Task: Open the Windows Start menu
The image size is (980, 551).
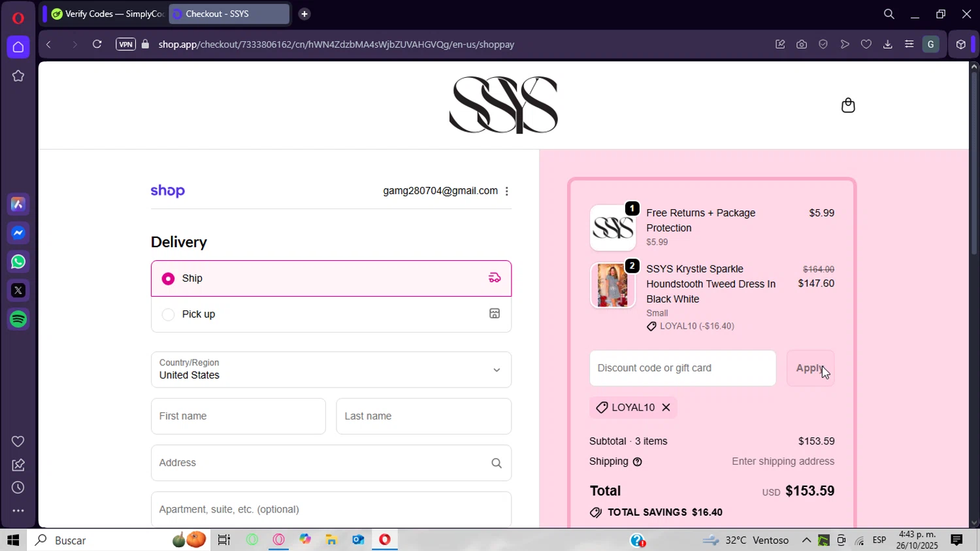Action: coord(13,540)
